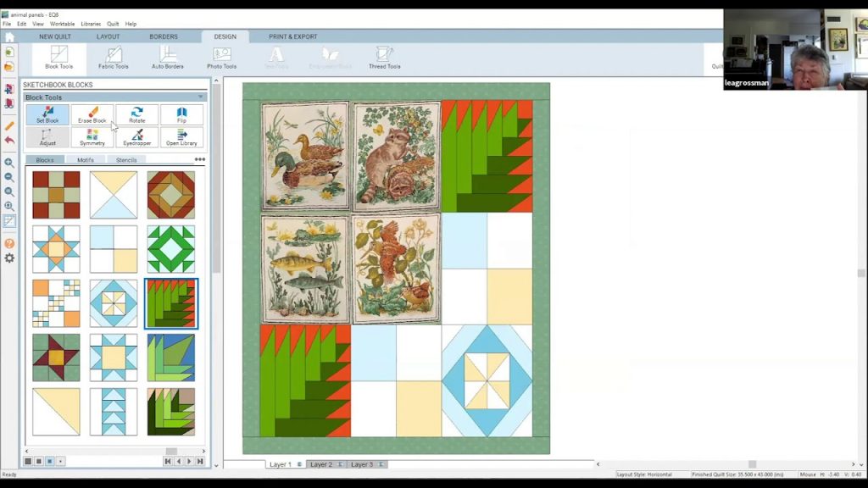868x488 pixels.
Task: Undo the last action
Action: (x=9, y=141)
